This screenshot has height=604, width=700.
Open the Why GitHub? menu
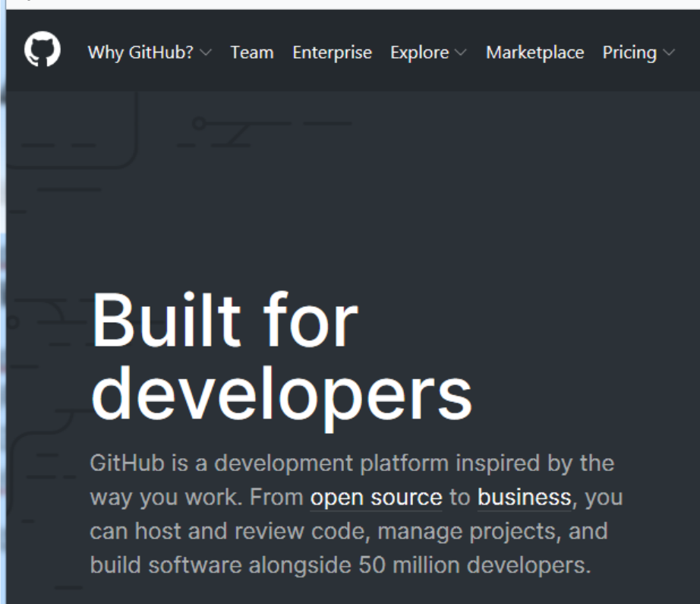click(140, 52)
